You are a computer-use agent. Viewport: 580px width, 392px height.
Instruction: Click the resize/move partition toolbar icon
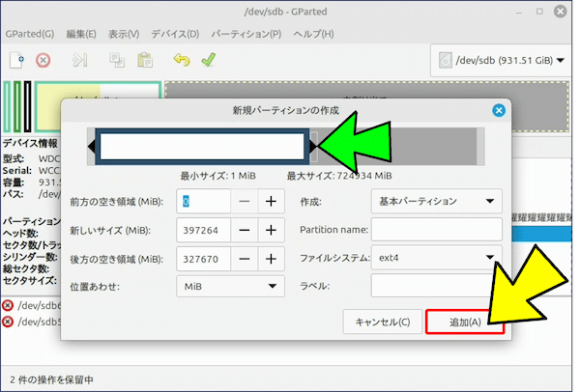click(80, 60)
